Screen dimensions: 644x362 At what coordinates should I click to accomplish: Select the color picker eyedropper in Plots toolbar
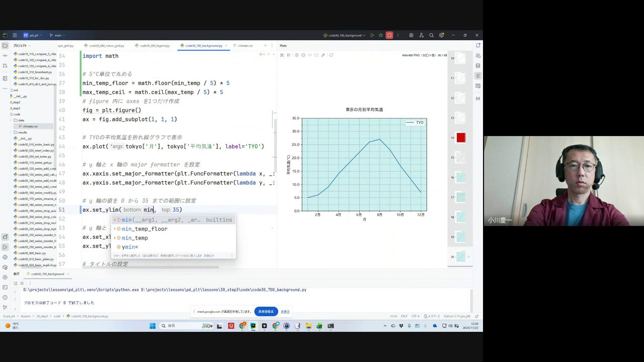(x=323, y=55)
